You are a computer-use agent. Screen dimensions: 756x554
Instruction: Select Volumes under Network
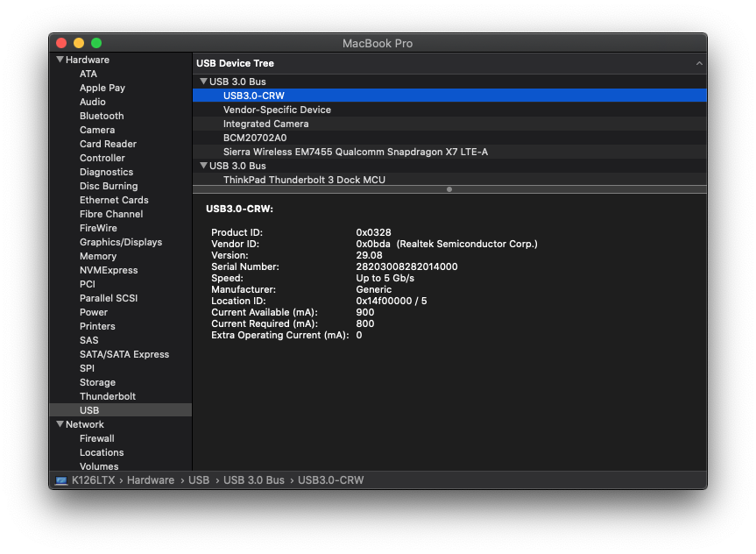click(x=99, y=465)
